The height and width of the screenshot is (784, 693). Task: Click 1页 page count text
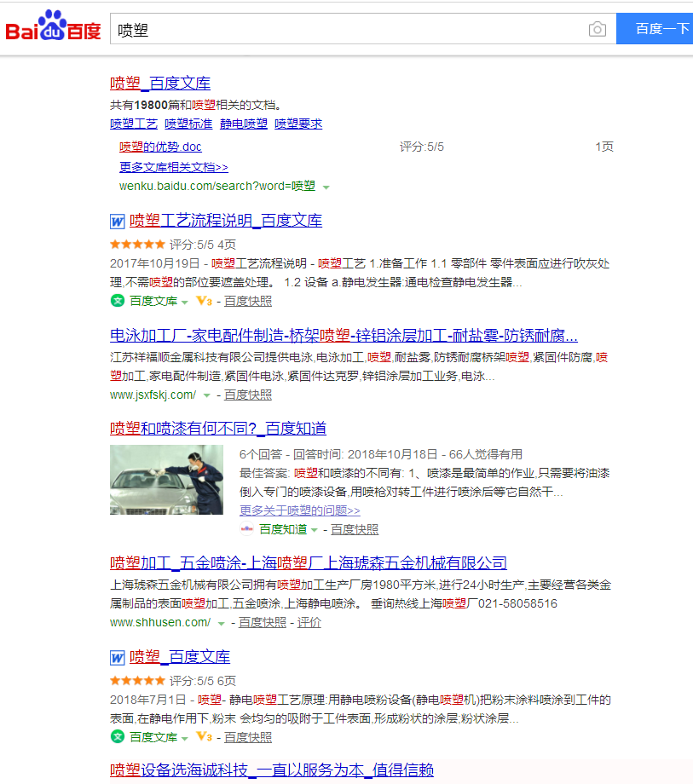[x=604, y=147]
